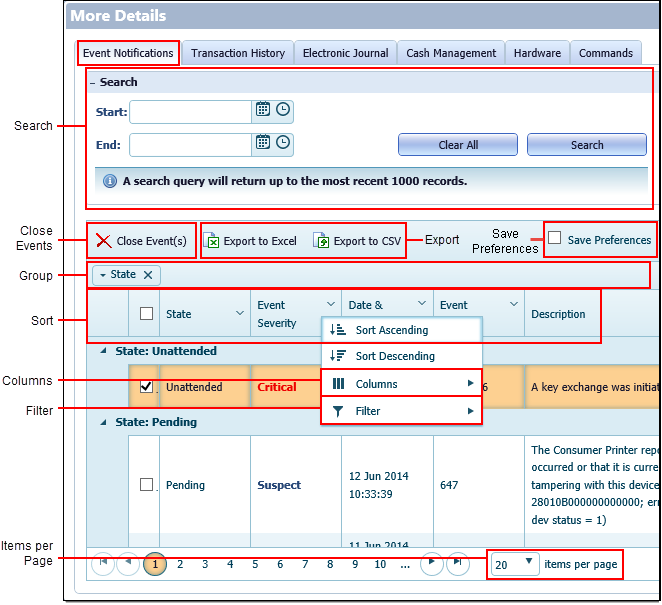662x605 pixels.
Task: Expand the Filter submenu arrow
Action: [470, 411]
